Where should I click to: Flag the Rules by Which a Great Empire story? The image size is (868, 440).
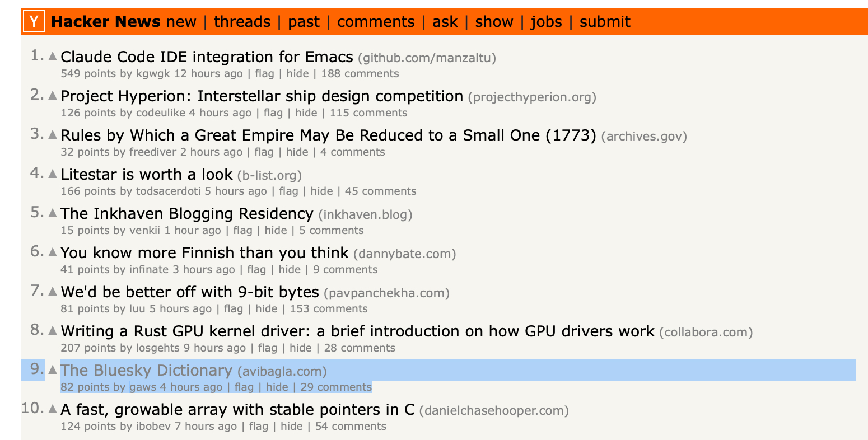coord(264,152)
